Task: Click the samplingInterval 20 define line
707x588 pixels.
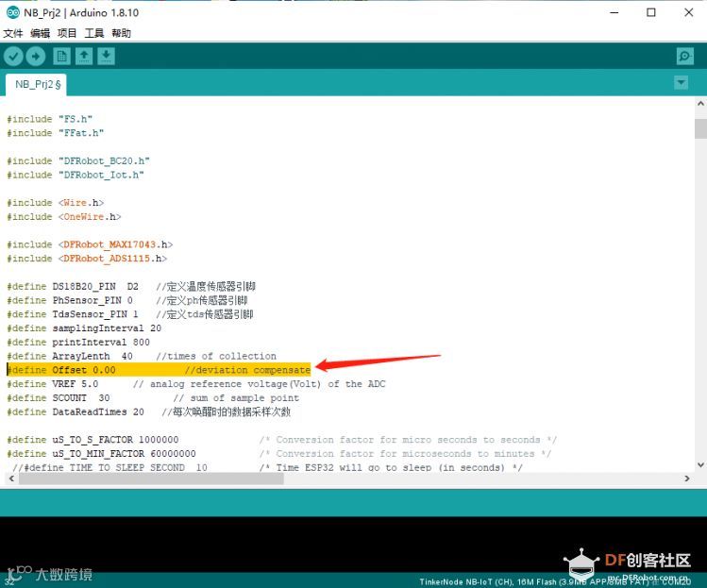Action: pyautogui.click(x=84, y=328)
